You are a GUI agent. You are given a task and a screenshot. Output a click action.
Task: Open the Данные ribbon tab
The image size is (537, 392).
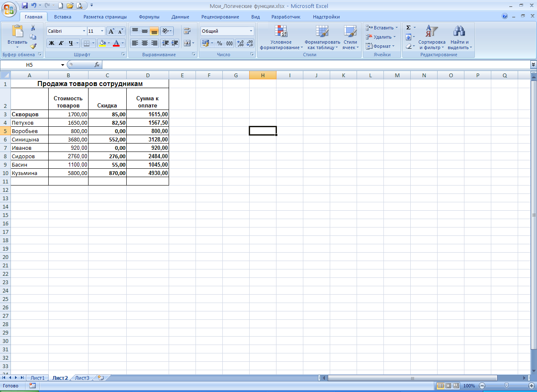pyautogui.click(x=180, y=17)
